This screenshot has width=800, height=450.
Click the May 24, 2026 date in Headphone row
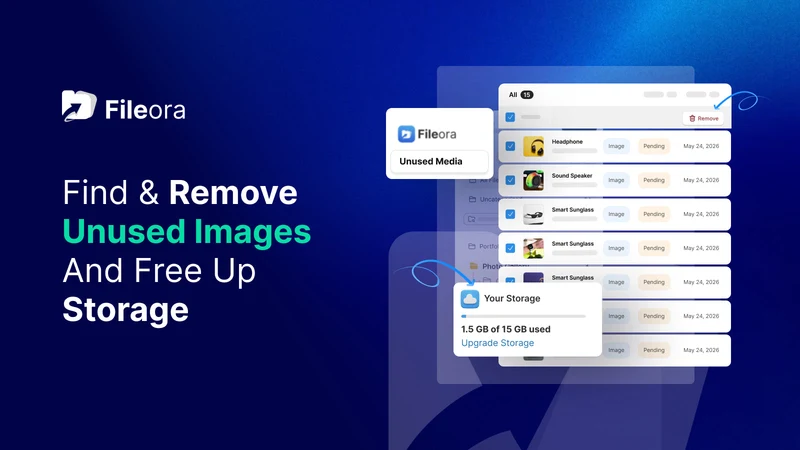[x=701, y=146]
